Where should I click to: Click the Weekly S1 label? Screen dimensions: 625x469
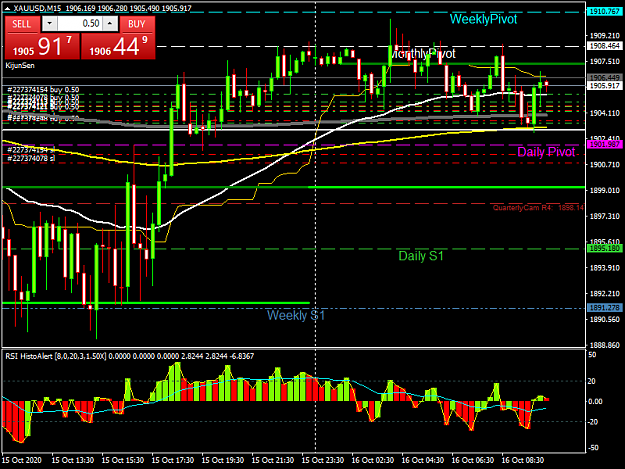pyautogui.click(x=296, y=315)
